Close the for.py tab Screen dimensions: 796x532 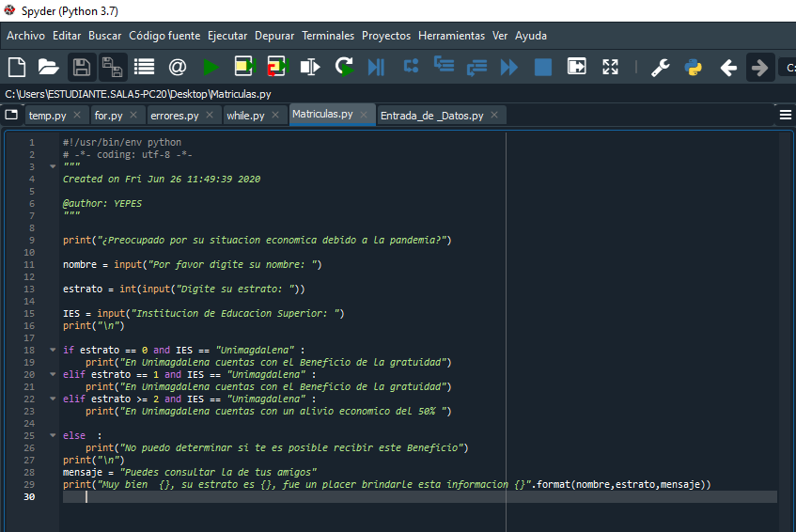tap(133, 115)
